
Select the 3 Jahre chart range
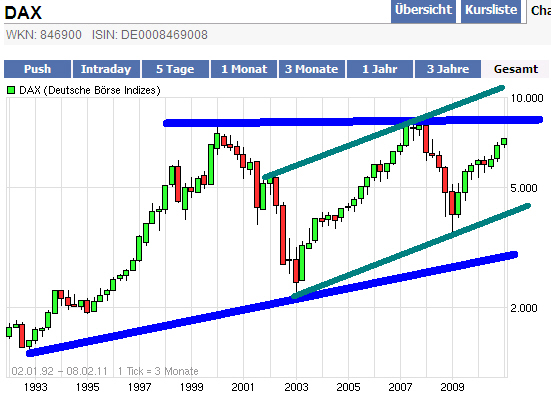448,69
